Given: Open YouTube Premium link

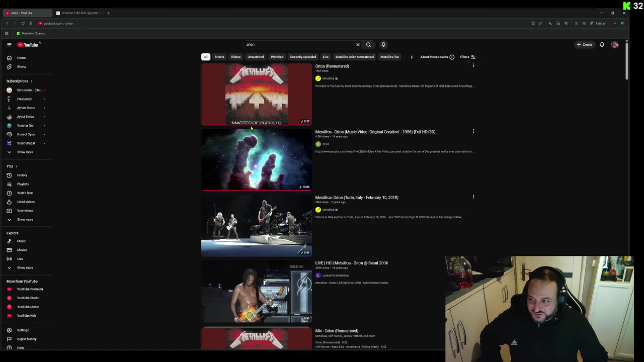Looking at the screenshot, I should coord(26,289).
